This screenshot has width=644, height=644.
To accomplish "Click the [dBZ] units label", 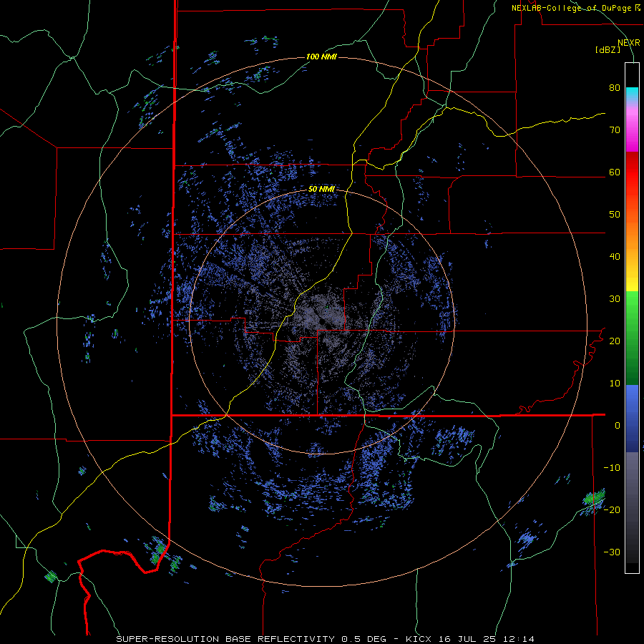I will (x=608, y=49).
